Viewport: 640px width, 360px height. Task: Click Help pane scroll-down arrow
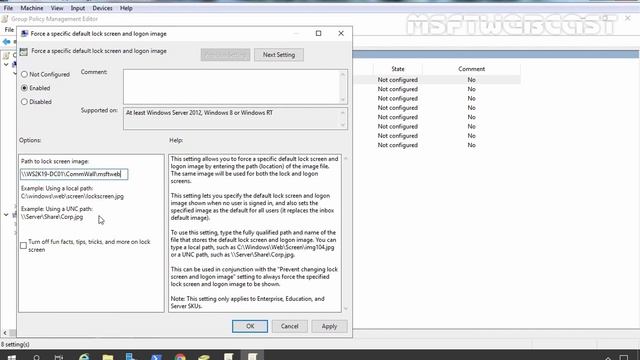[346, 309]
